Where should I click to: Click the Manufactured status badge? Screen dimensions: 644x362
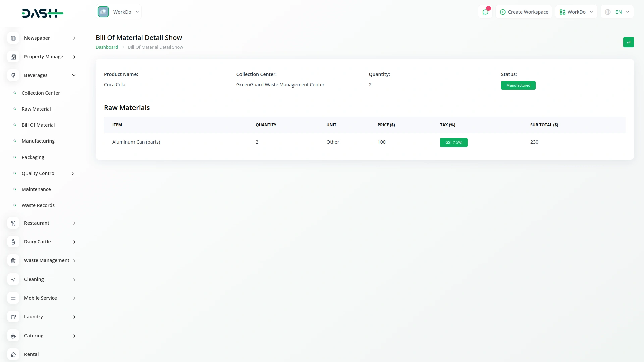(518, 85)
